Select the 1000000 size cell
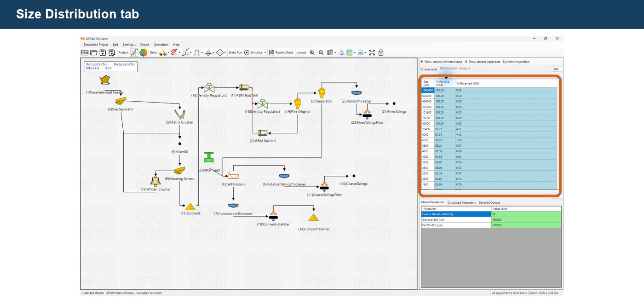The image size is (644, 299). 428,90
